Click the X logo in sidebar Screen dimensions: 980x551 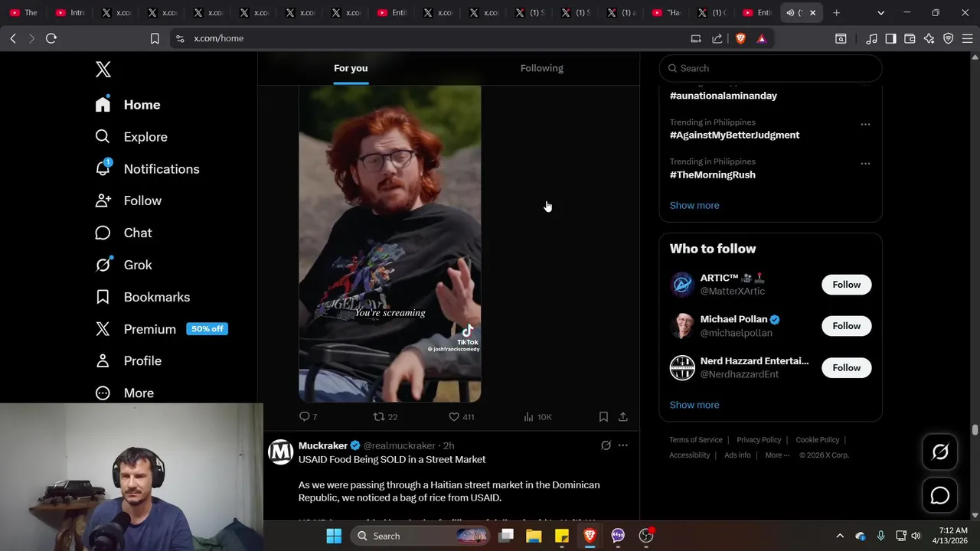[x=103, y=69]
